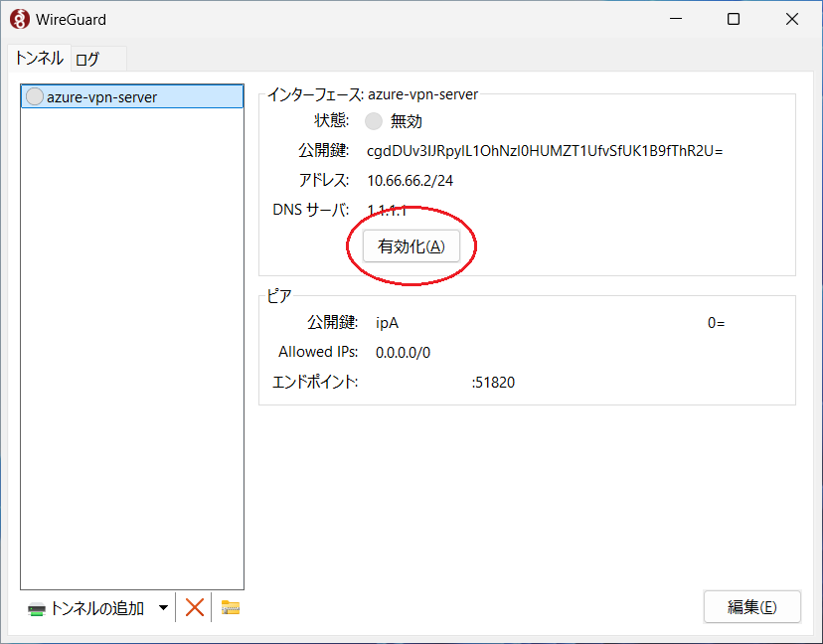Click empty area in the tunnel list
The width and height of the screenshot is (823, 644).
(131, 348)
